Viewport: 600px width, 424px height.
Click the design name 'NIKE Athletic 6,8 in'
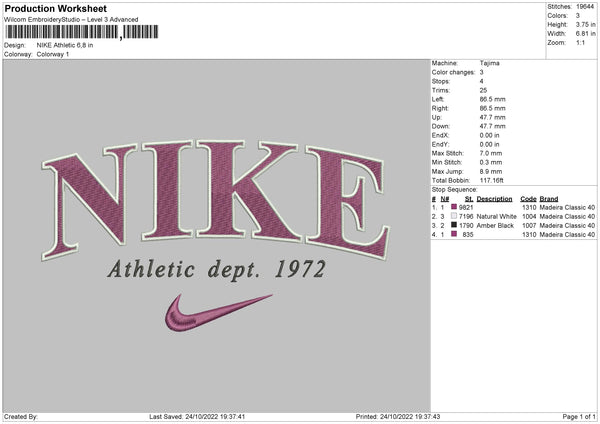65,45
